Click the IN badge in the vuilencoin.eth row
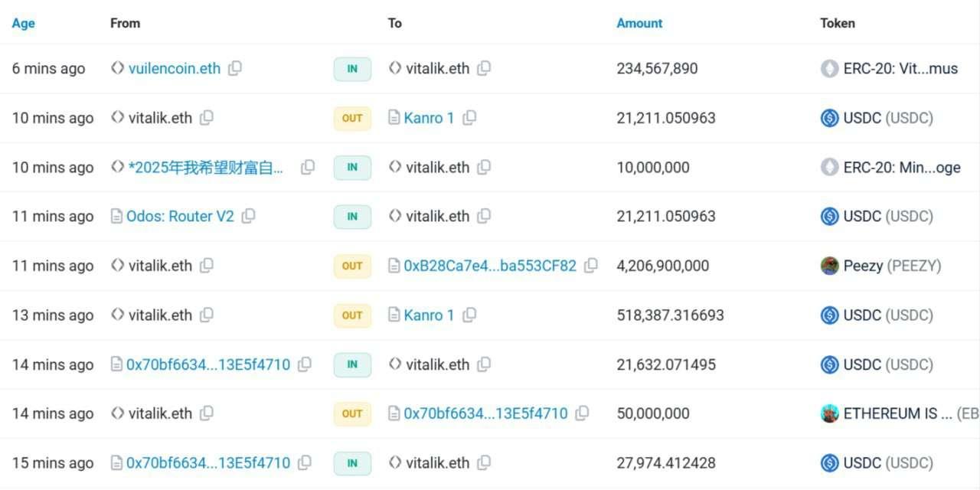The image size is (980, 490). [352, 69]
